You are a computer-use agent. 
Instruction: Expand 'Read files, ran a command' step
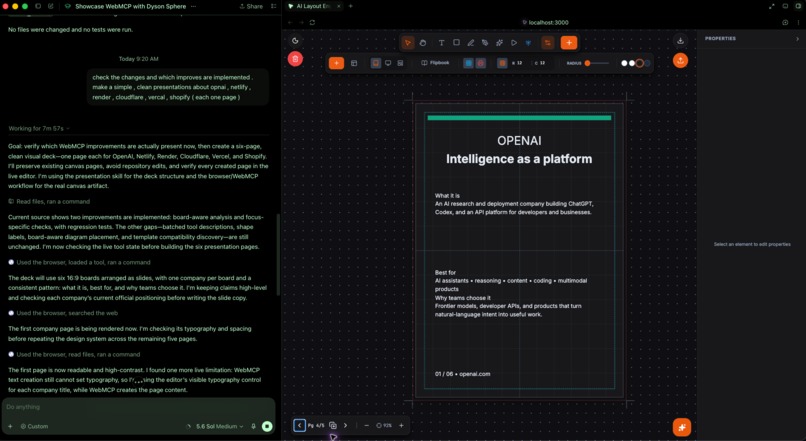click(49, 201)
